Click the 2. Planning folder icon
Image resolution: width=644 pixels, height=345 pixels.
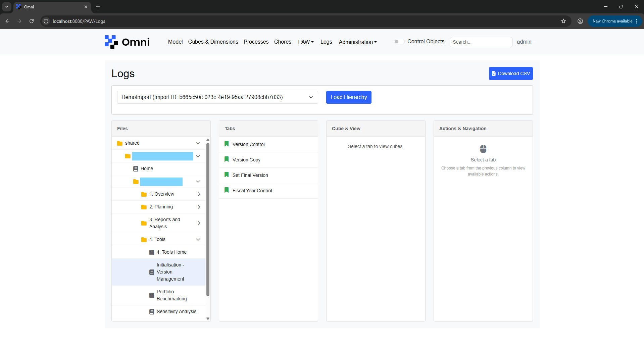tap(144, 207)
